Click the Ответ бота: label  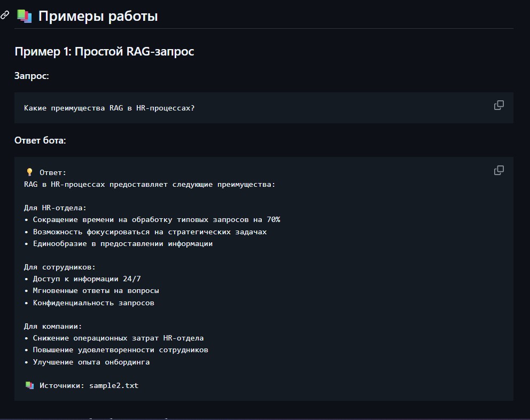click(x=40, y=140)
